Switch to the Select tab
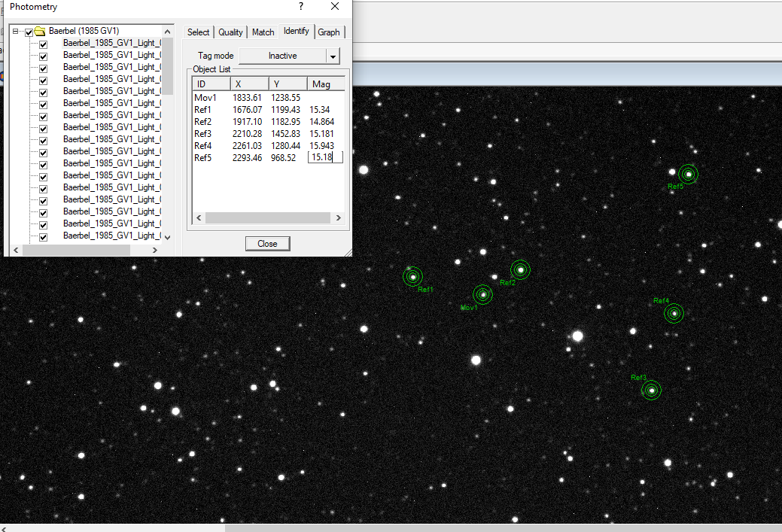This screenshot has width=782, height=532. (198, 32)
